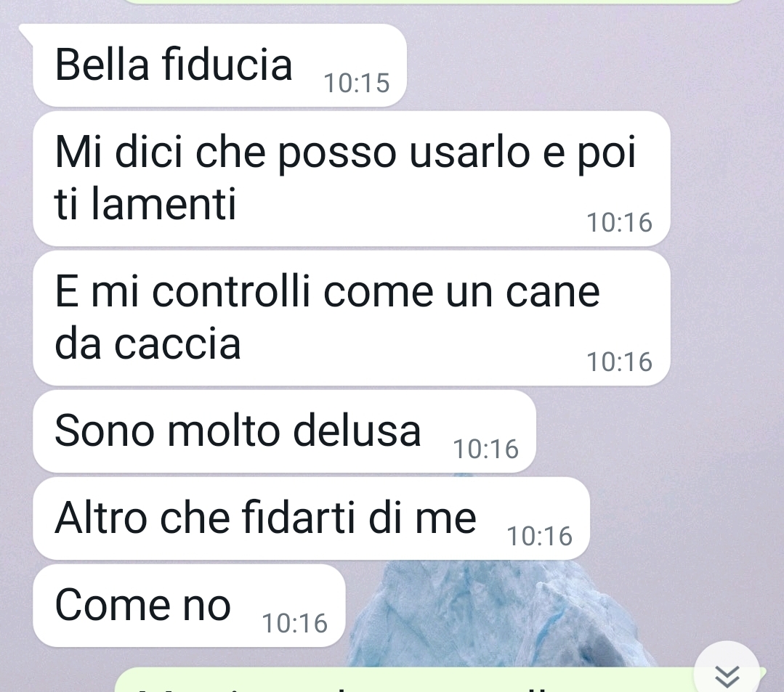Image resolution: width=784 pixels, height=692 pixels.
Task: Tap the timestamp beside 'da caccia'
Action: 620,362
